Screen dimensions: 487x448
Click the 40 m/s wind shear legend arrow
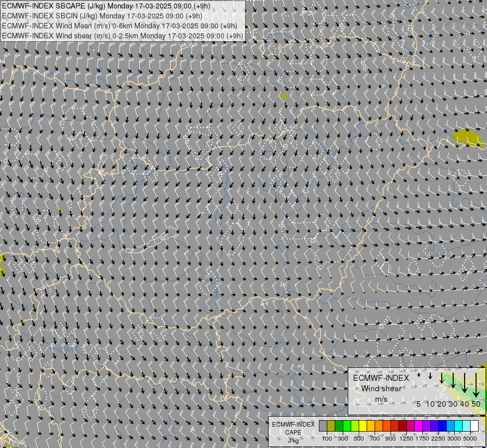pyautogui.click(x=465, y=383)
